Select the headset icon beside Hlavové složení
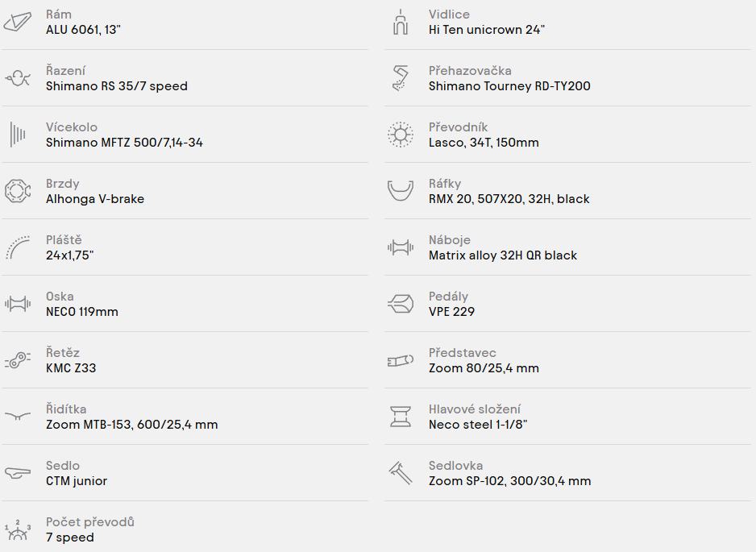Viewport: 756px width, 552px height. pyautogui.click(x=401, y=417)
